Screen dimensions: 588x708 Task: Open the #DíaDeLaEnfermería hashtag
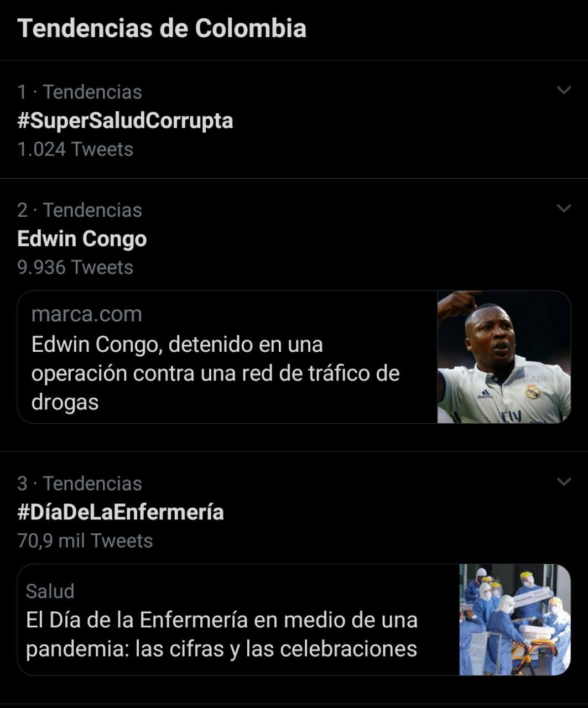click(x=121, y=512)
